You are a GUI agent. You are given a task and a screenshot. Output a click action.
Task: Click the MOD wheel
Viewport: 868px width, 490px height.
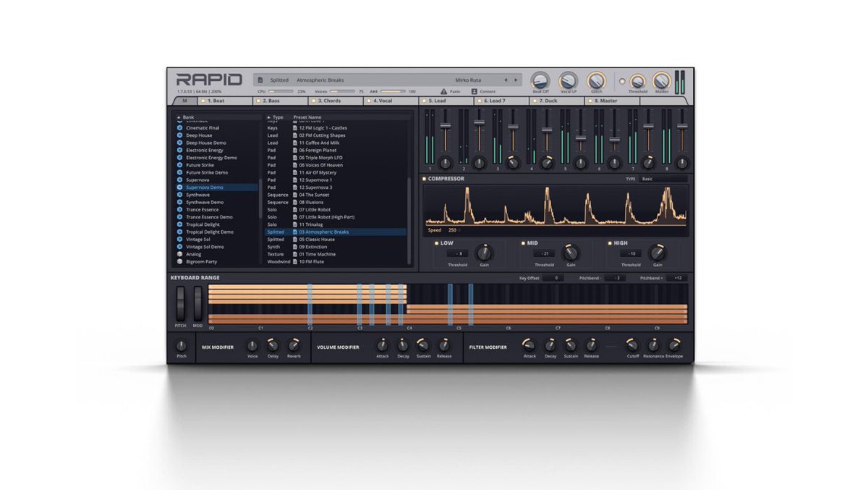click(197, 303)
